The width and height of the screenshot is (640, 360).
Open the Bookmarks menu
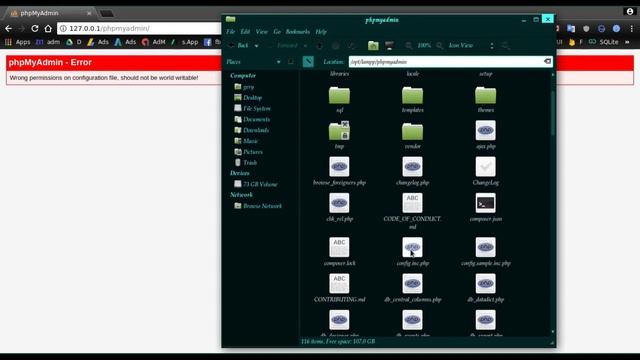coord(298,31)
